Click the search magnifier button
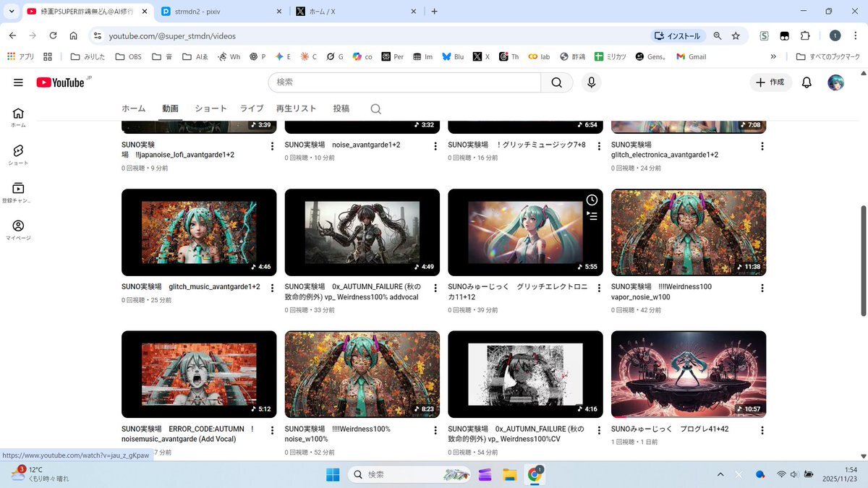 click(556, 82)
